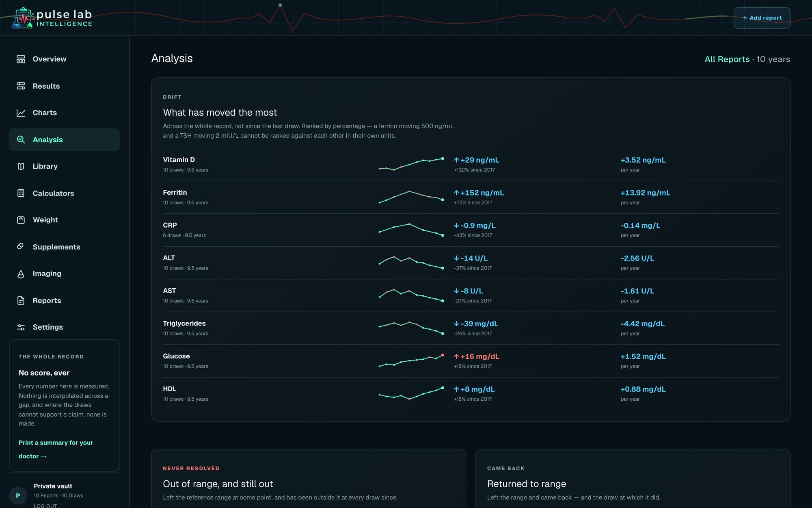The height and width of the screenshot is (508, 812).
Task: Click the Glucose row title
Action: pyautogui.click(x=176, y=356)
